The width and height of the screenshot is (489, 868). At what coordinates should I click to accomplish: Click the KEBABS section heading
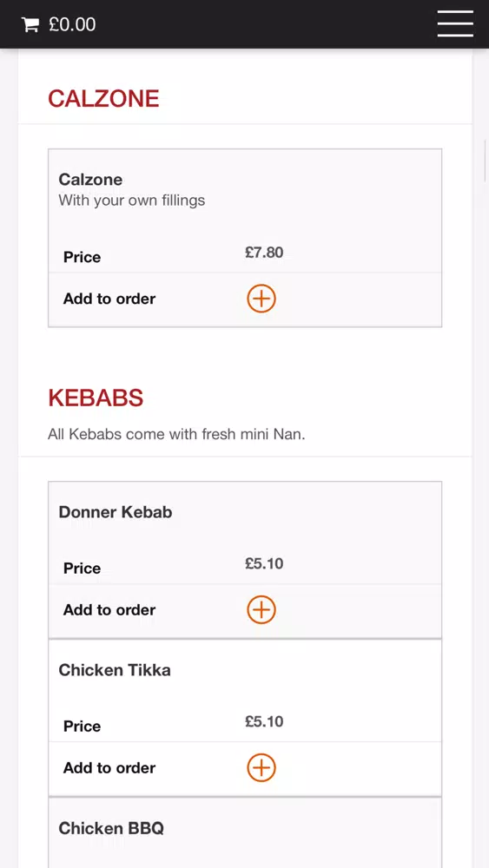96,398
